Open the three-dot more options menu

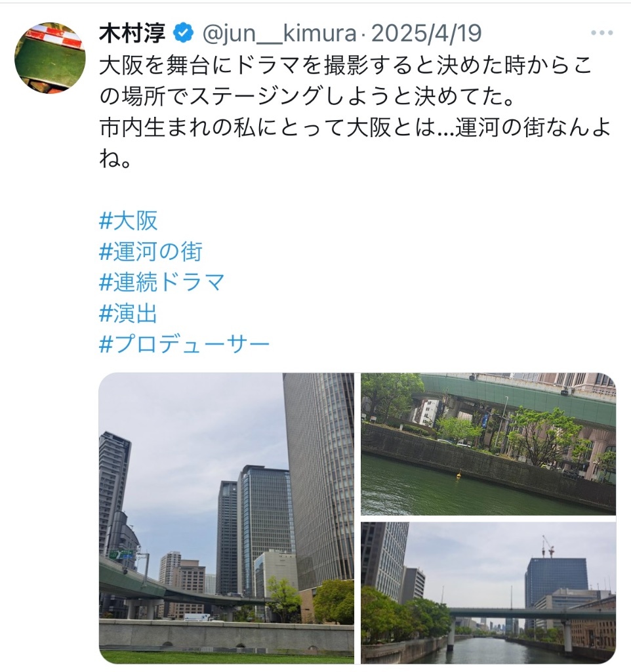click(x=601, y=33)
